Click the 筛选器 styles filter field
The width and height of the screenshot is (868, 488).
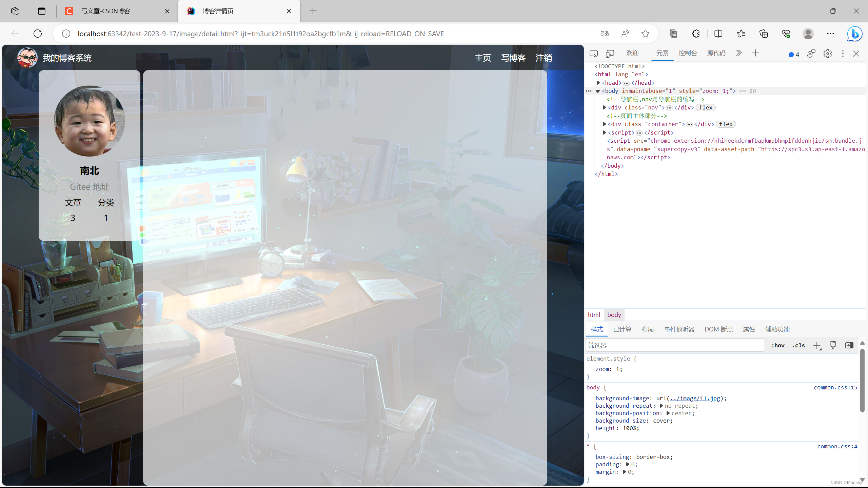(x=675, y=345)
